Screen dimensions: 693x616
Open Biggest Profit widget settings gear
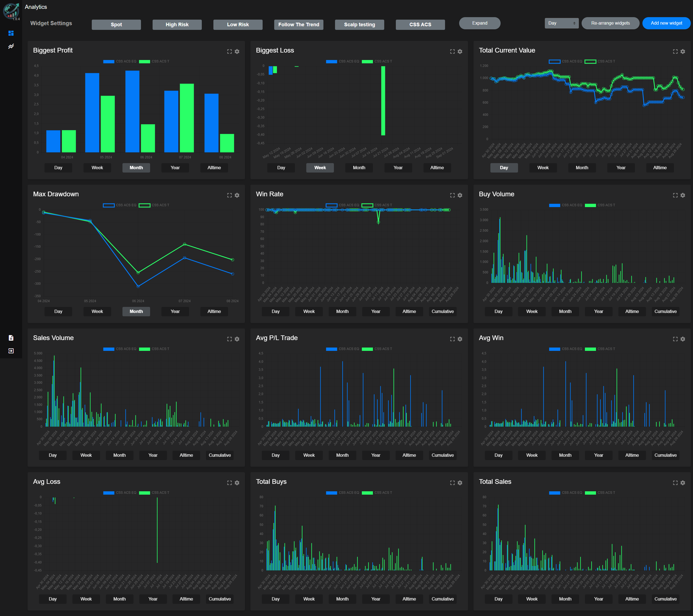(237, 51)
